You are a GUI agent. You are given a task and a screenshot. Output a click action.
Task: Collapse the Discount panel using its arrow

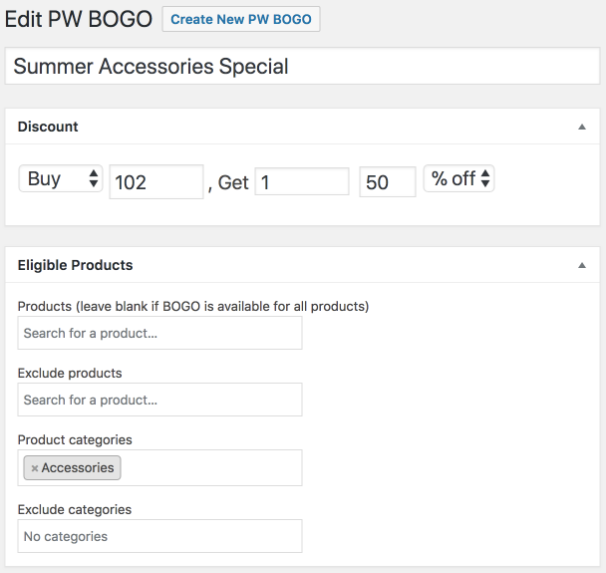click(582, 127)
